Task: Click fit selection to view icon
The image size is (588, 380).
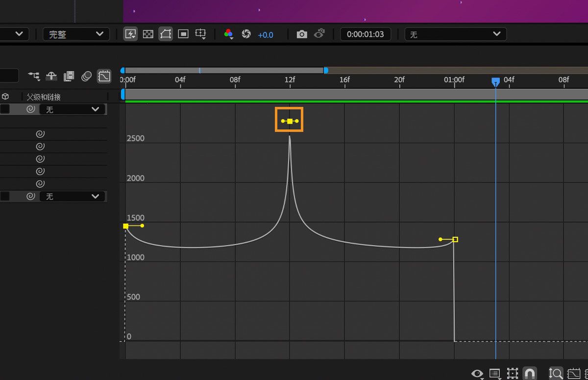Action: coord(573,374)
